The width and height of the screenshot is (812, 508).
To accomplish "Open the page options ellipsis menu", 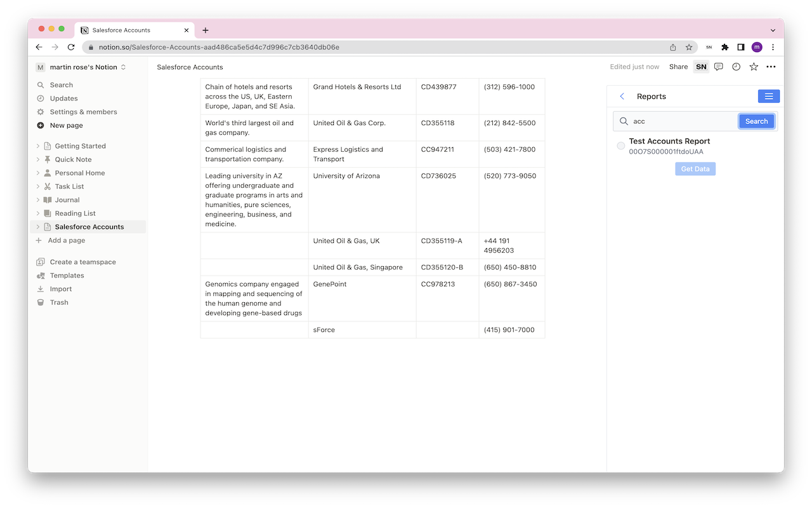I will point(771,67).
